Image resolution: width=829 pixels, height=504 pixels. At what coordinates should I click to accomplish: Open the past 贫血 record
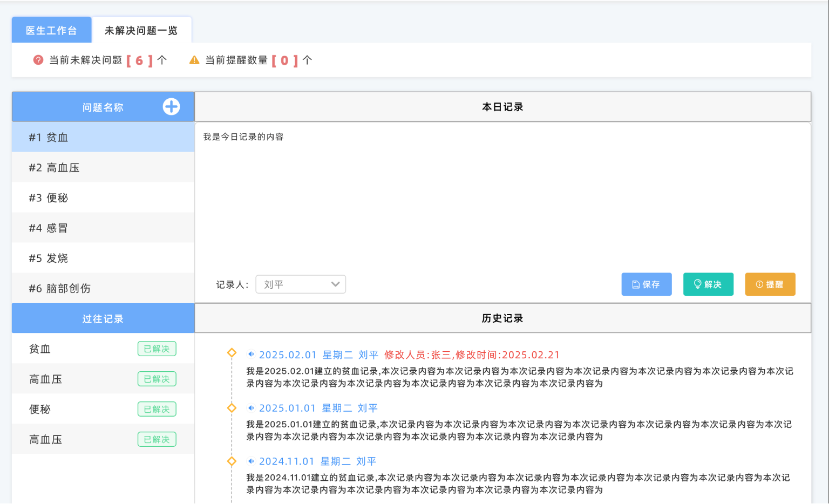pos(40,349)
